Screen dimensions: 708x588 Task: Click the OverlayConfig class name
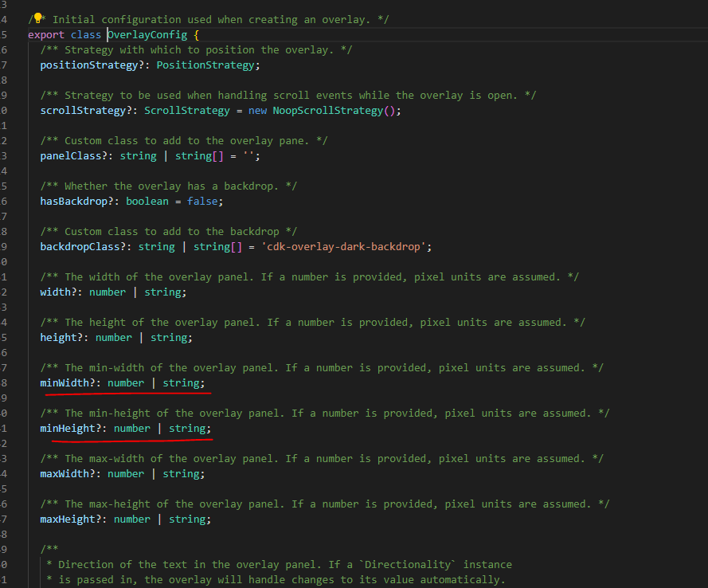(147, 35)
